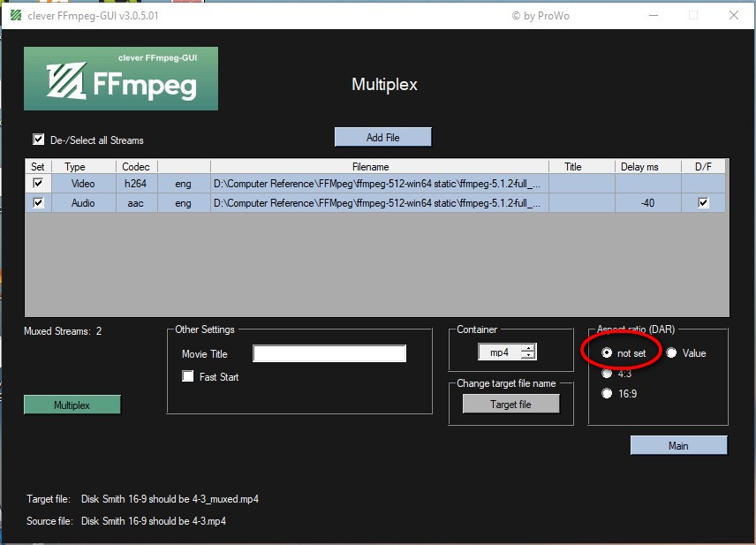Image resolution: width=756 pixels, height=545 pixels.
Task: Minimize the clever FFmpeg-GUI window
Action: pos(654,15)
